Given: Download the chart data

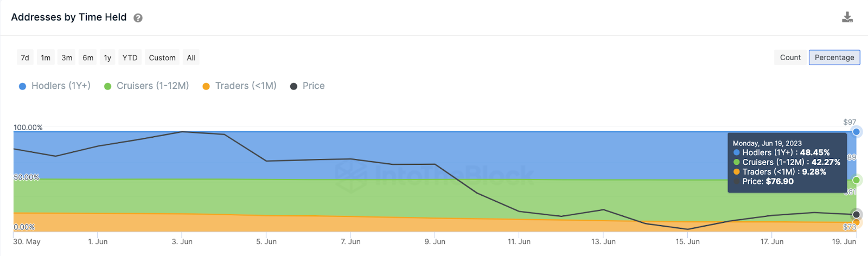Looking at the screenshot, I should point(847,17).
